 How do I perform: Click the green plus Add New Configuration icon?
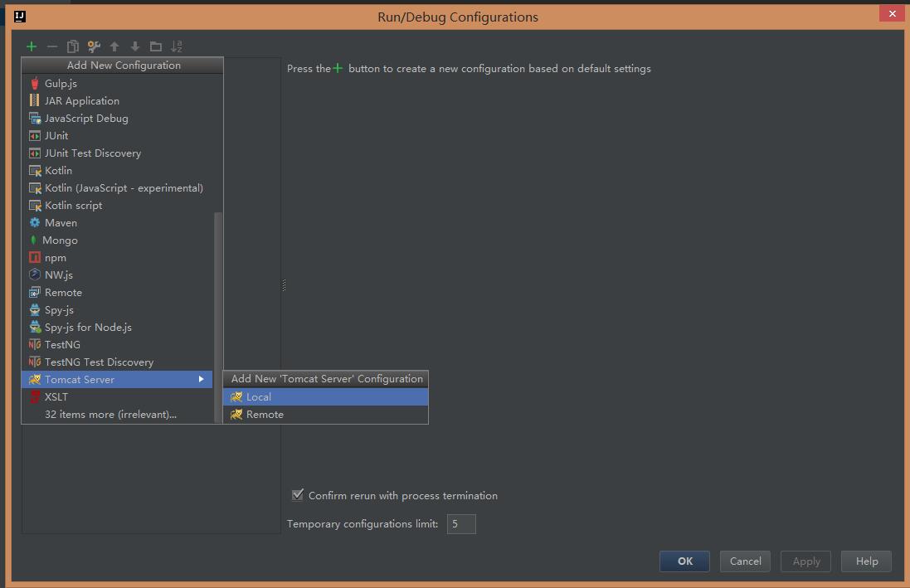[x=32, y=46]
